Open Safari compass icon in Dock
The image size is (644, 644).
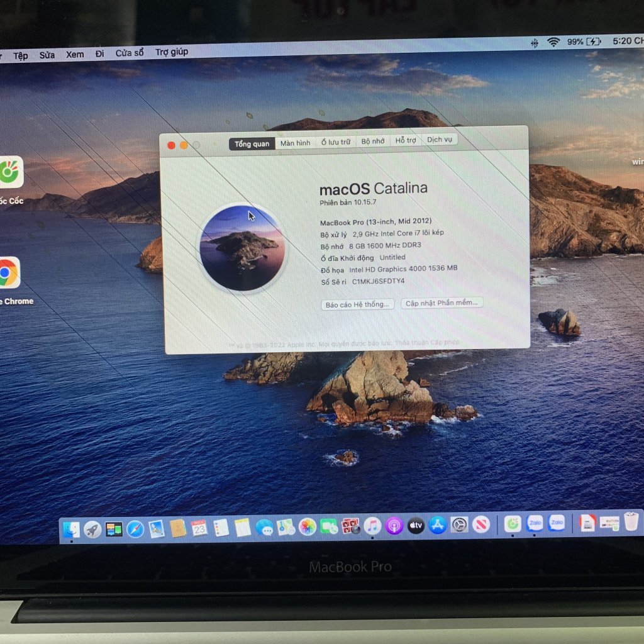tap(135, 529)
